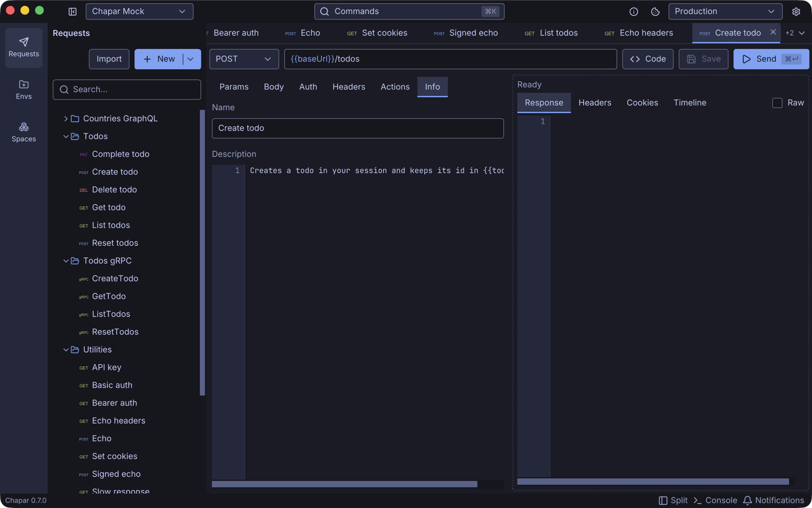Collapse the Todos gRPC folder
This screenshot has height=508, width=812.
66,261
